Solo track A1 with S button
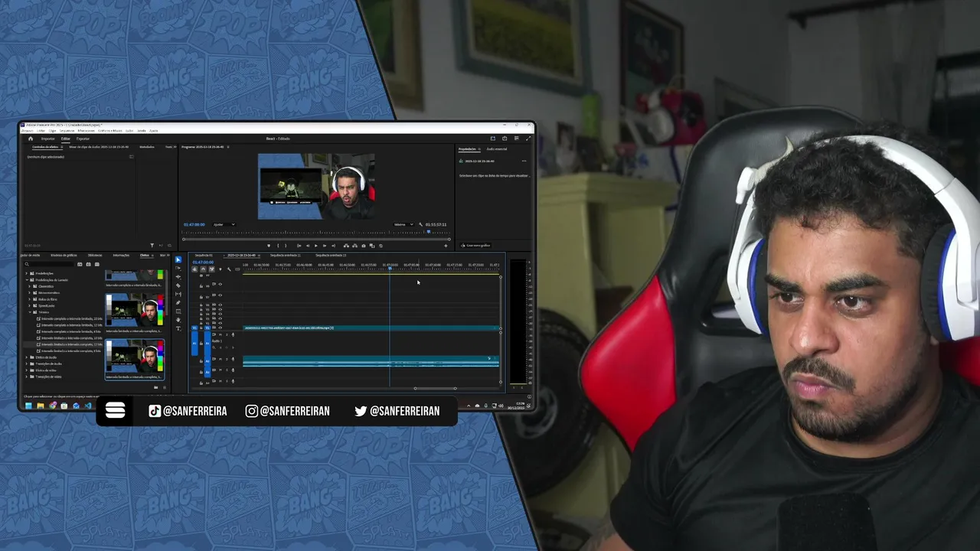980x551 pixels. click(227, 334)
